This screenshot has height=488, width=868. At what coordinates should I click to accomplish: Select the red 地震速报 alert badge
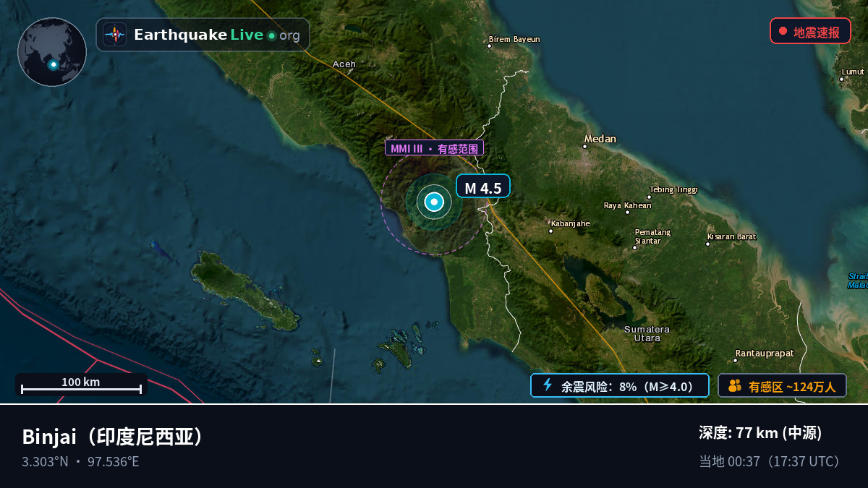click(x=810, y=31)
